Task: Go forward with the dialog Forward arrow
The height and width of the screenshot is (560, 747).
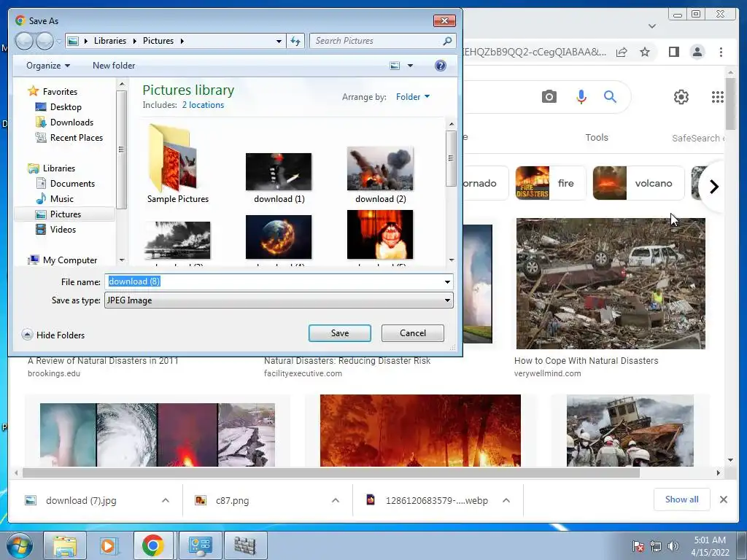Action: tap(44, 41)
